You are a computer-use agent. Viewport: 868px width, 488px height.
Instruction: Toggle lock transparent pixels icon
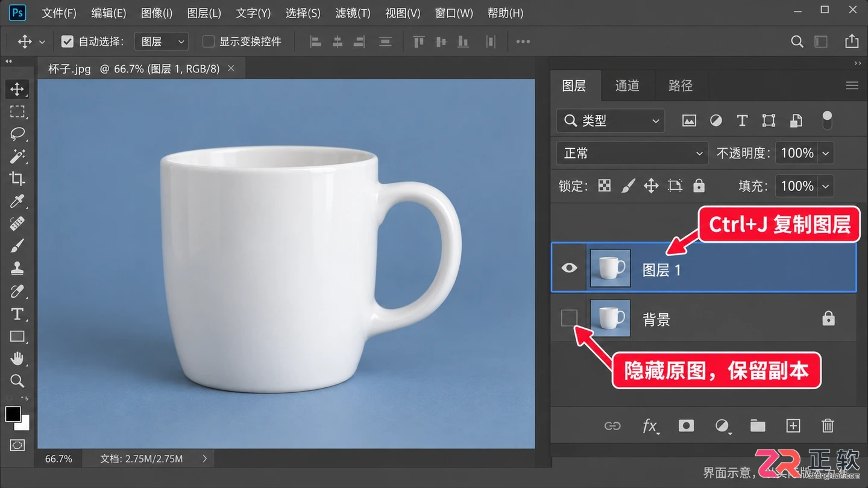tap(604, 186)
